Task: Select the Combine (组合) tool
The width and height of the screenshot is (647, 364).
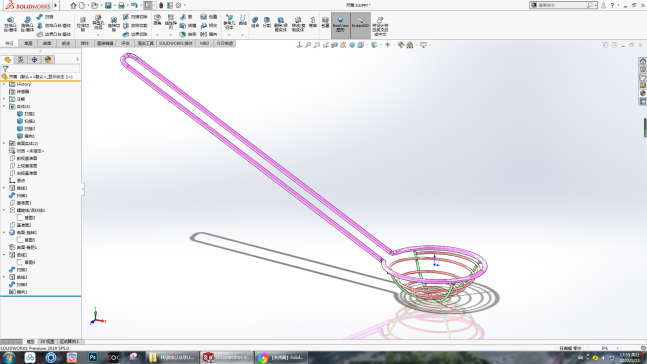Action: tap(255, 22)
